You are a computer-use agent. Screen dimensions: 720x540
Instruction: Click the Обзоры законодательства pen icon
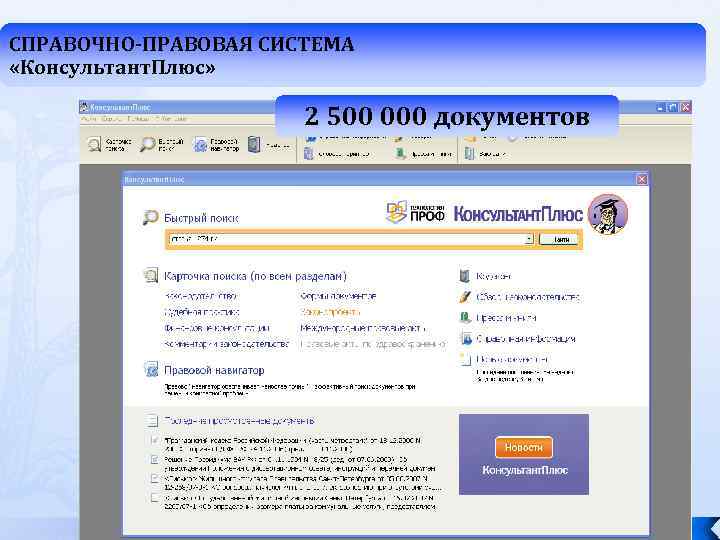[x=465, y=297]
